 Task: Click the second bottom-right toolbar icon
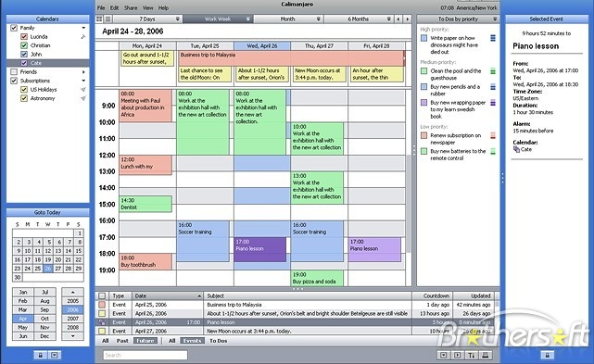(x=457, y=355)
